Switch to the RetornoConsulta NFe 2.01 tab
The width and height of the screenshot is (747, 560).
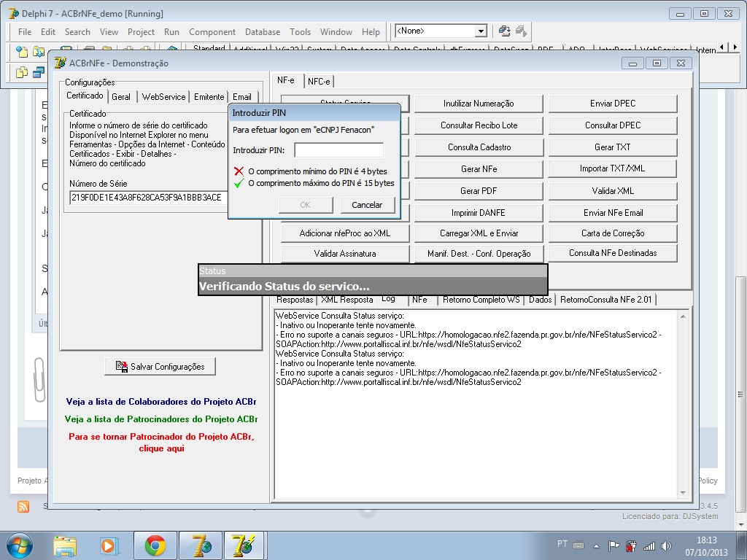tap(606, 300)
